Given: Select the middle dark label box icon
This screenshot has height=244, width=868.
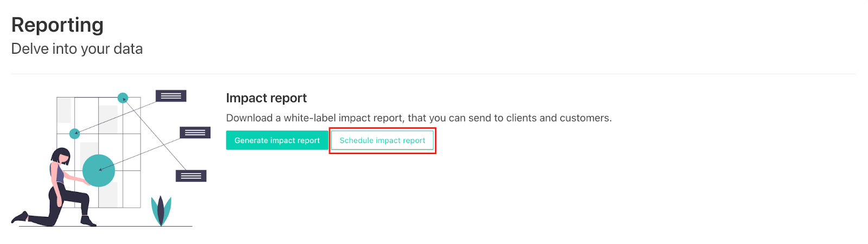Looking at the screenshot, I should pyautogui.click(x=195, y=133).
